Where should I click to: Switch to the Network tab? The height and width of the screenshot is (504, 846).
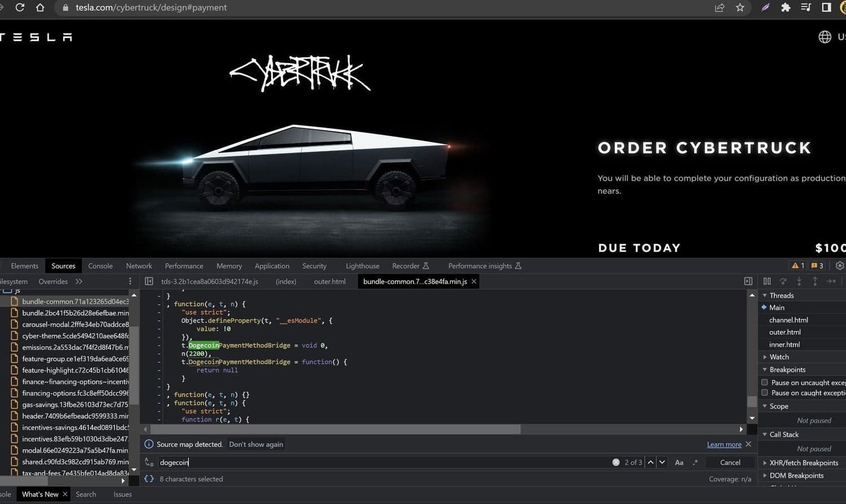(x=139, y=266)
